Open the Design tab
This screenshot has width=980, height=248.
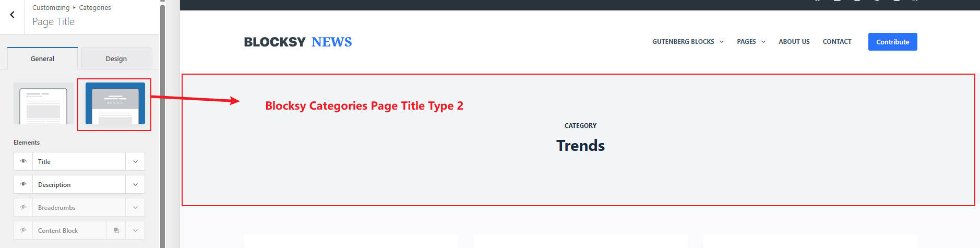[116, 58]
